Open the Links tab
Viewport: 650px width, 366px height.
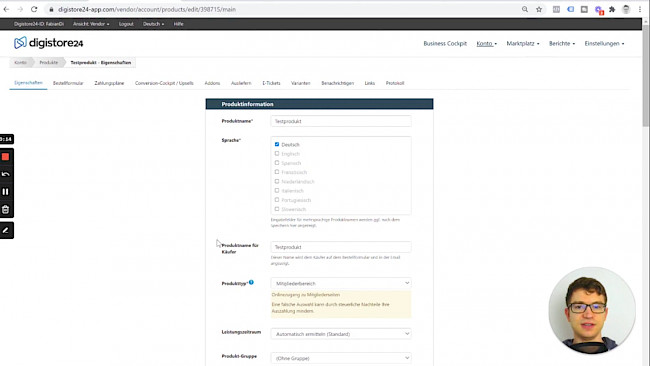click(370, 83)
